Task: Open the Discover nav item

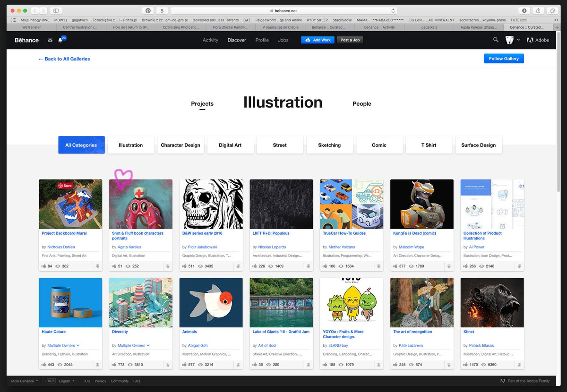Action: [237, 40]
